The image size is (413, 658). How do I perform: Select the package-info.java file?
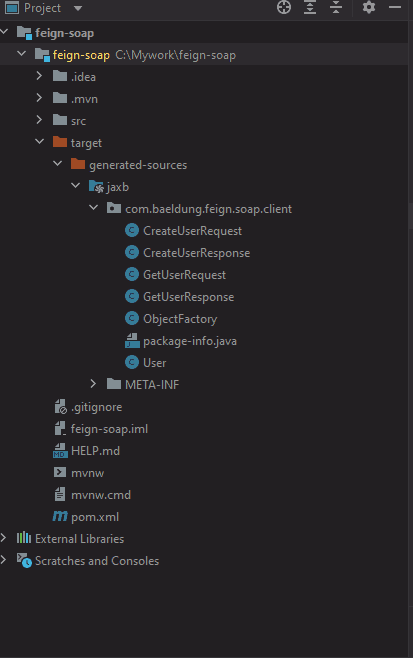click(190, 341)
